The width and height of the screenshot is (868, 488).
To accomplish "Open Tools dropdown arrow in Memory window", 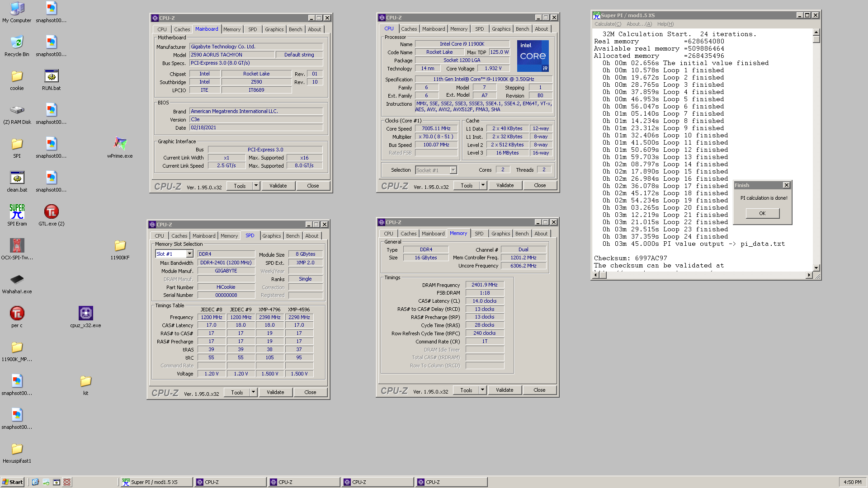I will [482, 390].
